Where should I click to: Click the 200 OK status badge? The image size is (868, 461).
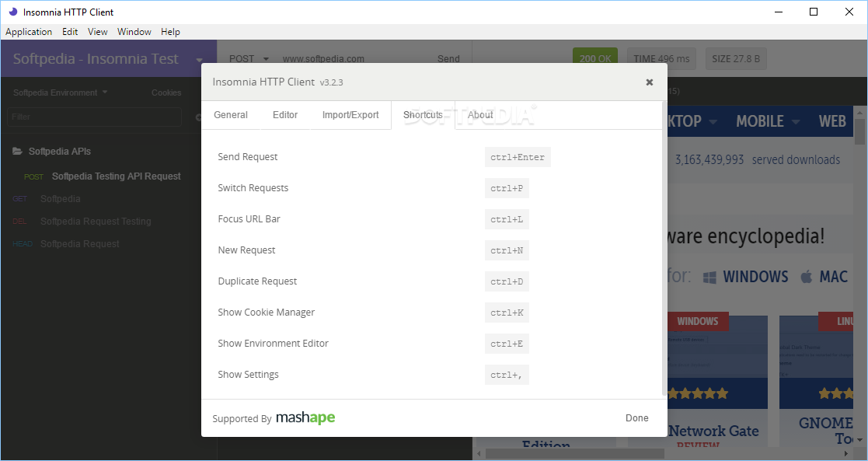pos(595,59)
